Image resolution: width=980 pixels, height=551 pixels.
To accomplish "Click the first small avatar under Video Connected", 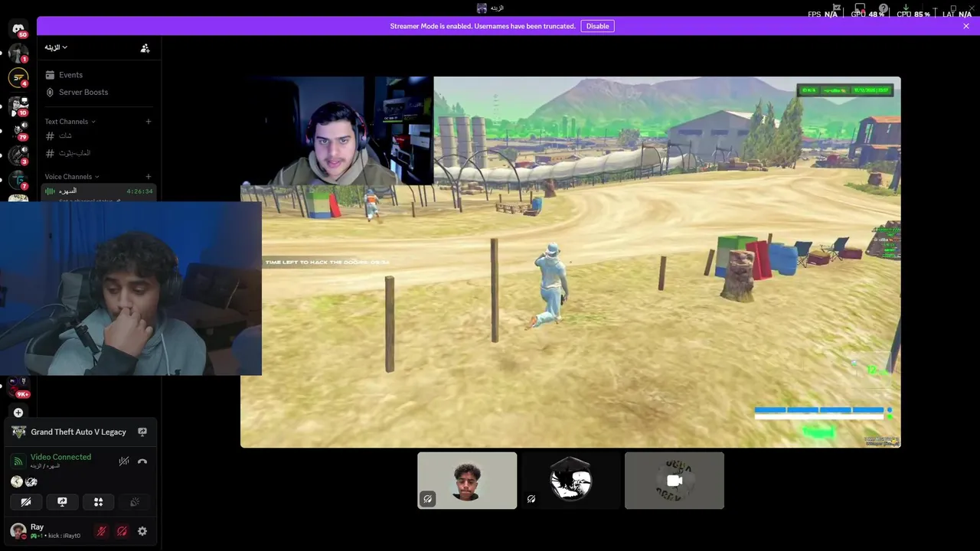I will (17, 481).
